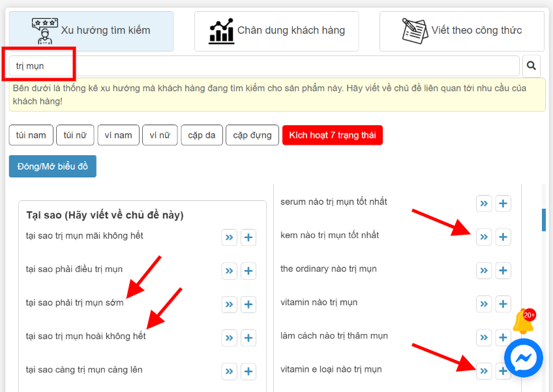The width and height of the screenshot is (553, 392).
Task: Click the vertical scrollbar thumb of results list
Action: tap(544, 220)
